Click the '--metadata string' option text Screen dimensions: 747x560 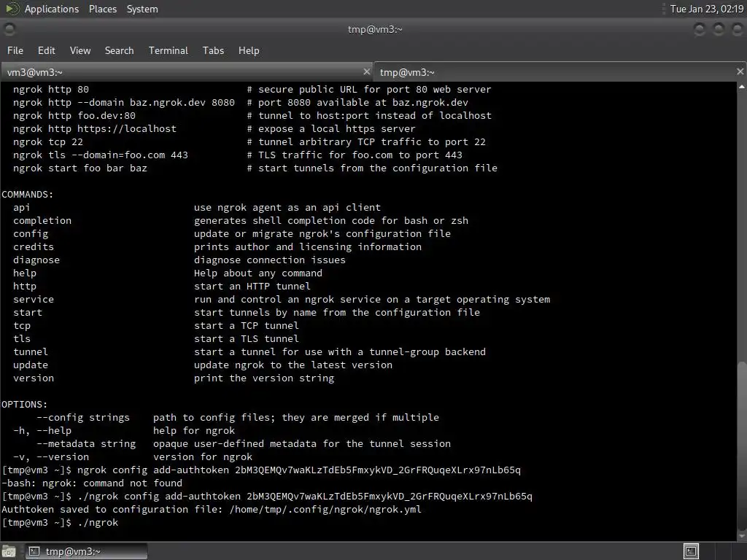[86, 444]
